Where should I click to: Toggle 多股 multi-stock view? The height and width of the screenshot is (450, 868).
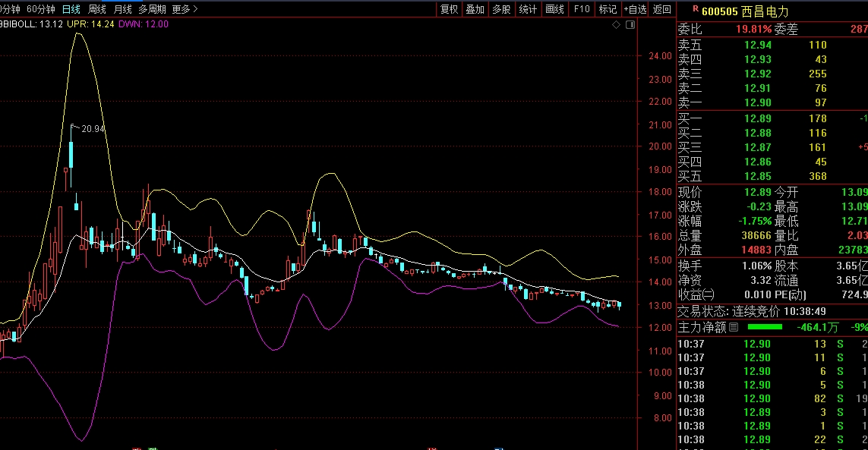pyautogui.click(x=501, y=9)
